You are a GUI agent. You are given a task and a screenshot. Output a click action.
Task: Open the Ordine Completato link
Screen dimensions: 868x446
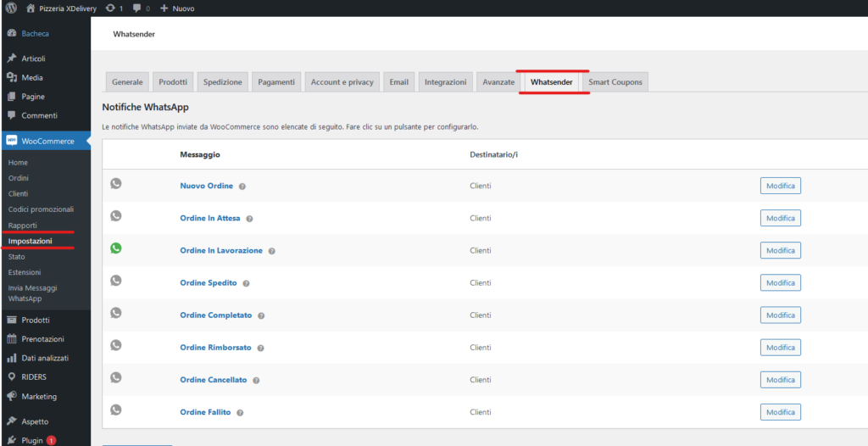216,315
